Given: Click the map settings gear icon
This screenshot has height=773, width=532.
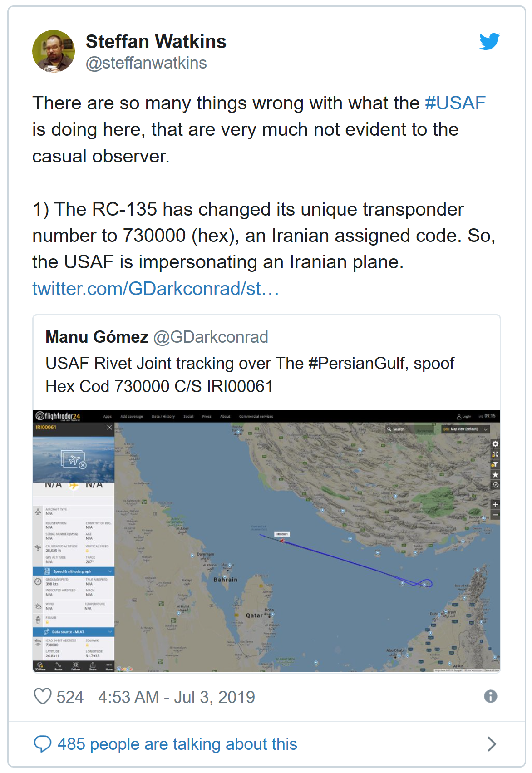Looking at the screenshot, I should pyautogui.click(x=495, y=444).
